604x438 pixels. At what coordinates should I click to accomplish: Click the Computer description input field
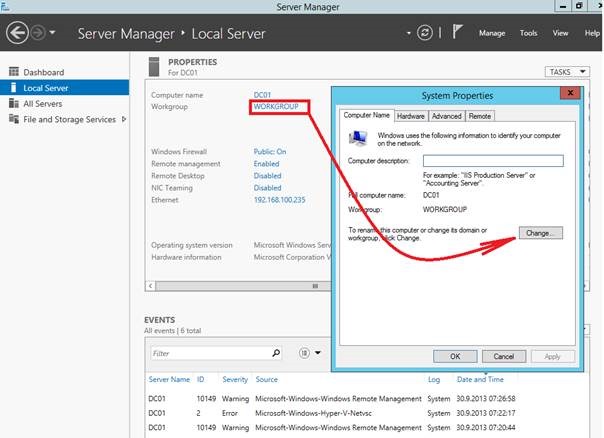point(493,161)
